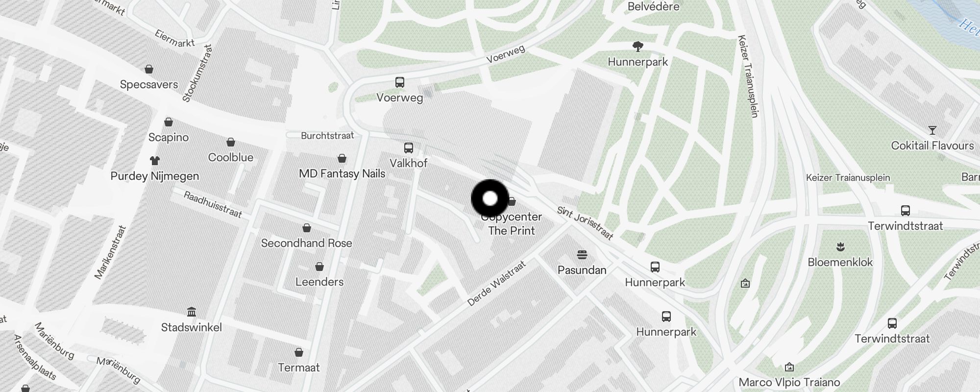Screen dimensions: 980x392
Task: Click the Specsavers shop icon
Action: click(x=149, y=69)
